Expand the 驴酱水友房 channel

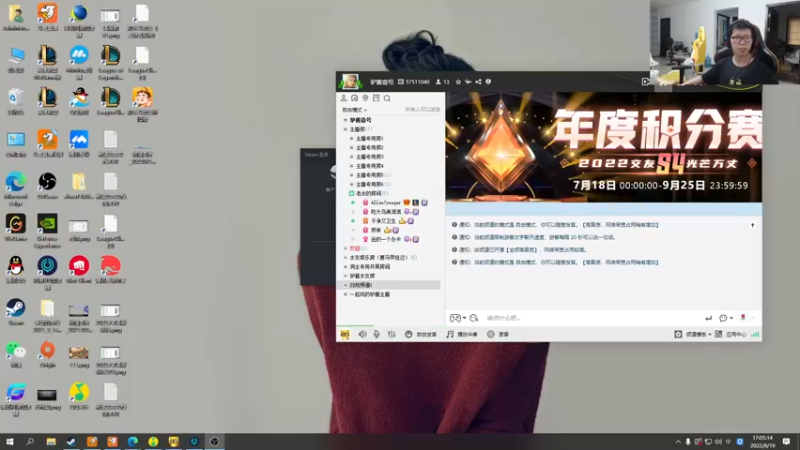[345, 276]
